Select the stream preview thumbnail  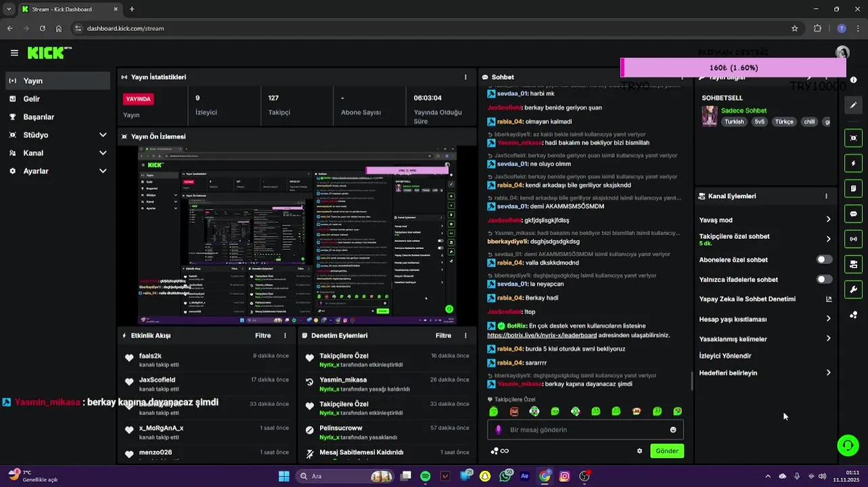click(x=296, y=235)
